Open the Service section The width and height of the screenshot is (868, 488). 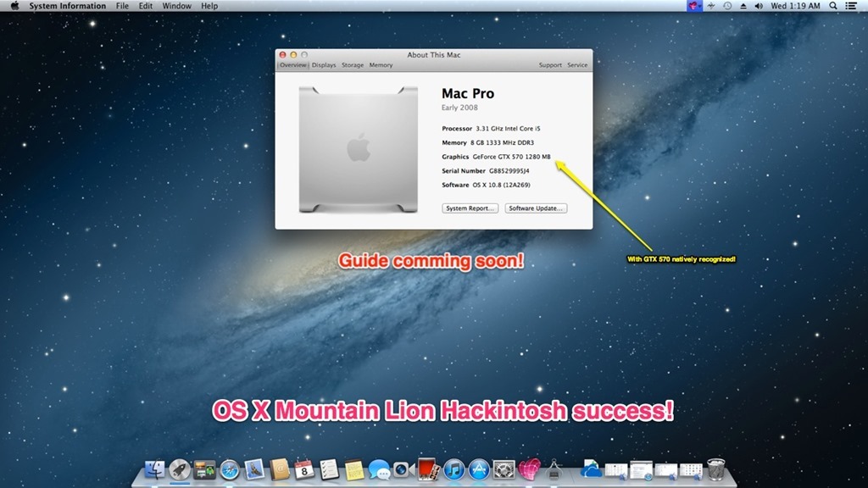577,64
